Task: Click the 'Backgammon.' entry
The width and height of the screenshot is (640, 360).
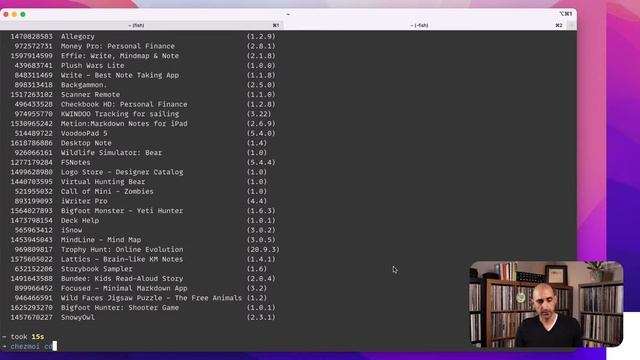Action: [84, 85]
